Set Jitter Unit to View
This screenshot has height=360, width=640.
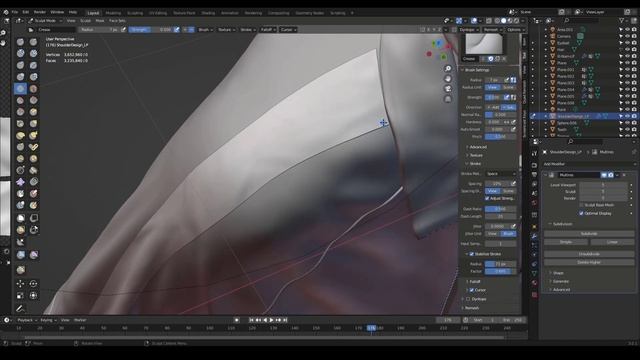pos(493,234)
